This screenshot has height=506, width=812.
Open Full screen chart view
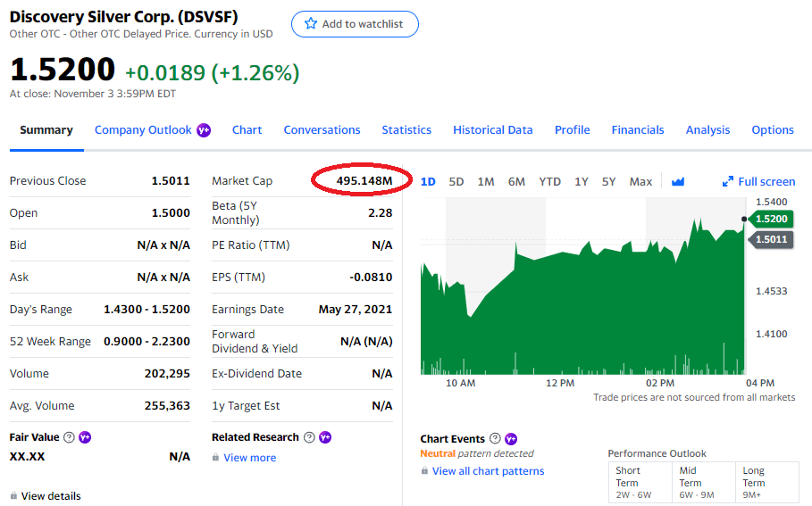pyautogui.click(x=758, y=181)
